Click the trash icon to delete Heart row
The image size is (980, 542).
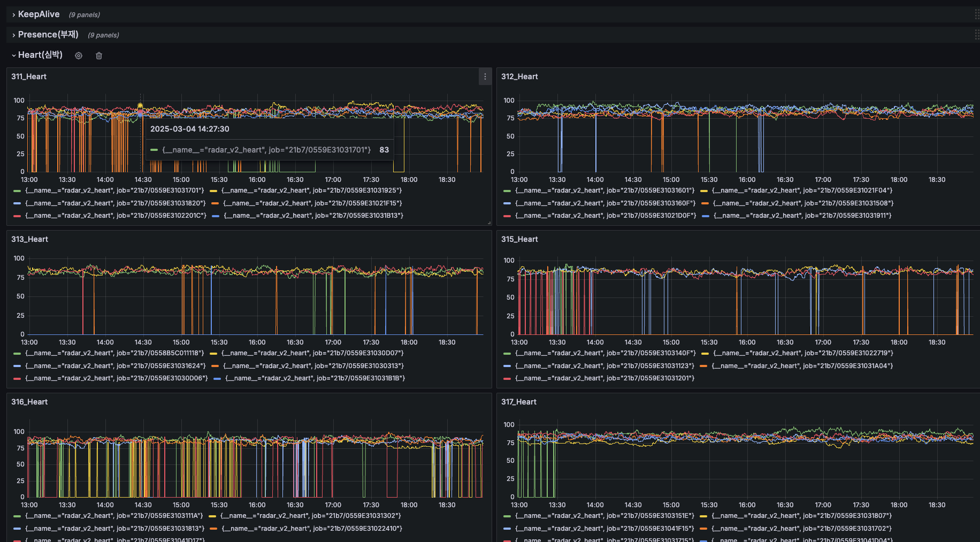pos(99,56)
